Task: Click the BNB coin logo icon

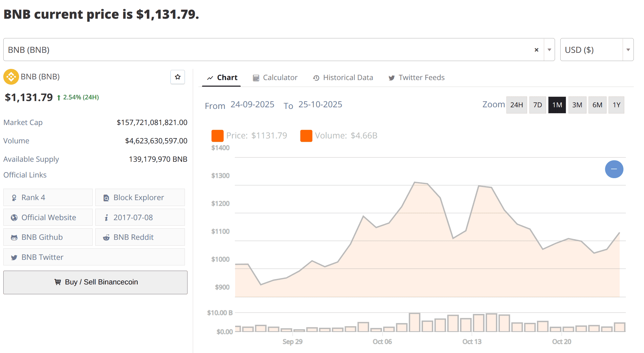Action: tap(11, 77)
